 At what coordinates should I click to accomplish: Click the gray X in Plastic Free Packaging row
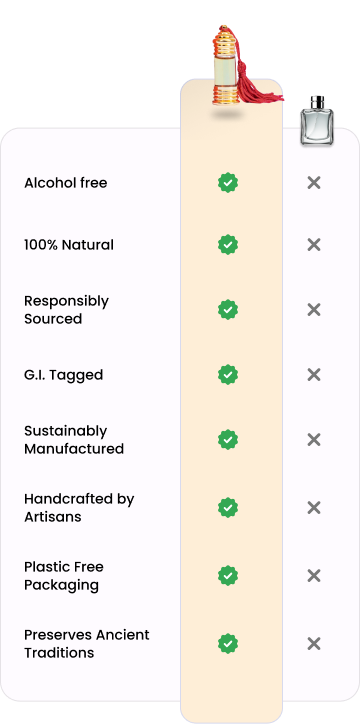pyautogui.click(x=314, y=576)
